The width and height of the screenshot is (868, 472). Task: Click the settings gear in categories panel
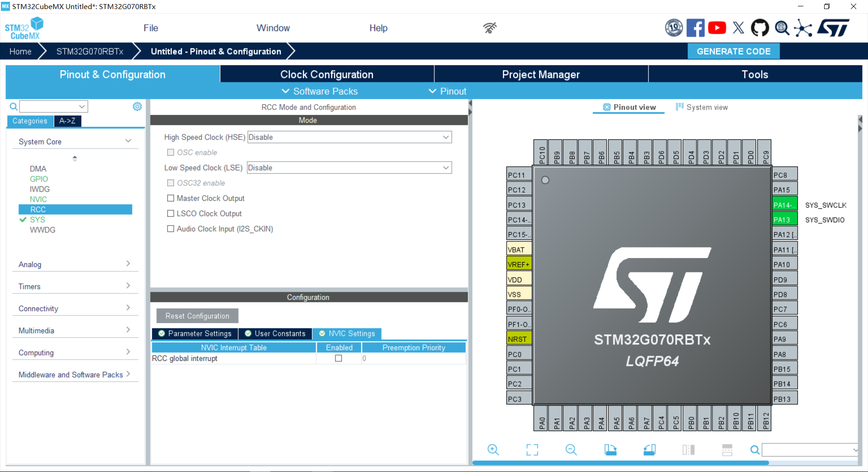point(137,106)
